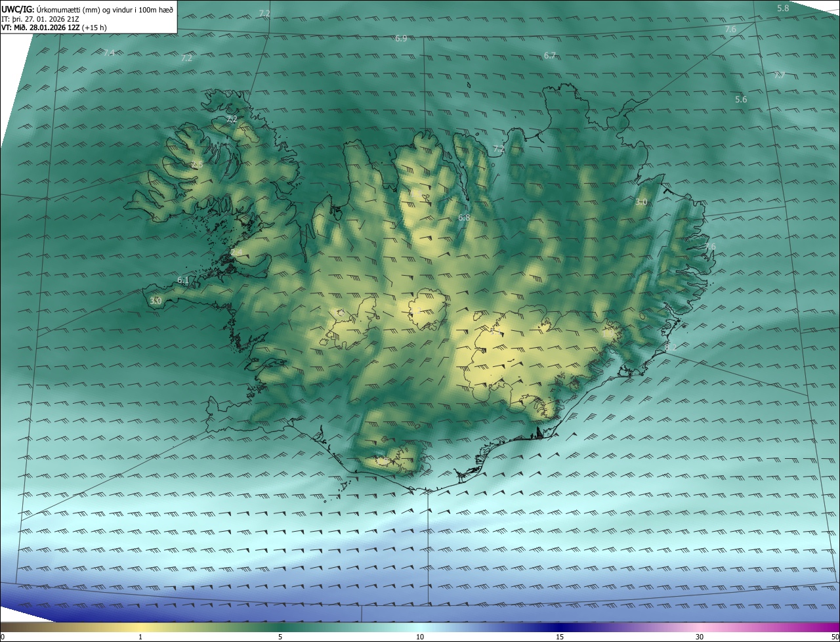Click the color scale label 10
This screenshot has height=642, width=840.
(x=420, y=637)
